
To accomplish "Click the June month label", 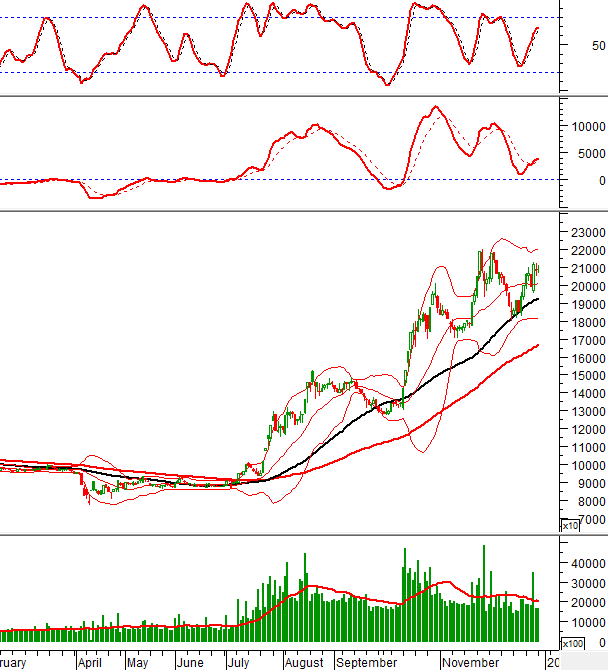I will click(x=189, y=662).
